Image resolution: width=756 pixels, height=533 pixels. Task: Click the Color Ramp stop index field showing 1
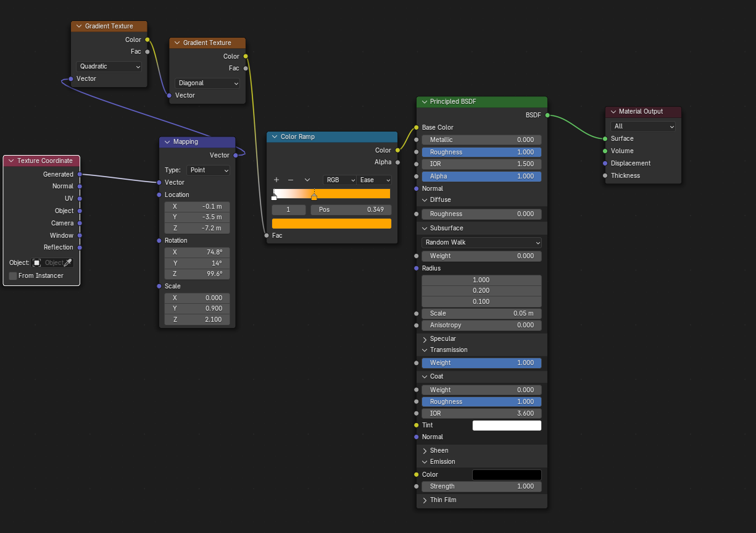(289, 210)
